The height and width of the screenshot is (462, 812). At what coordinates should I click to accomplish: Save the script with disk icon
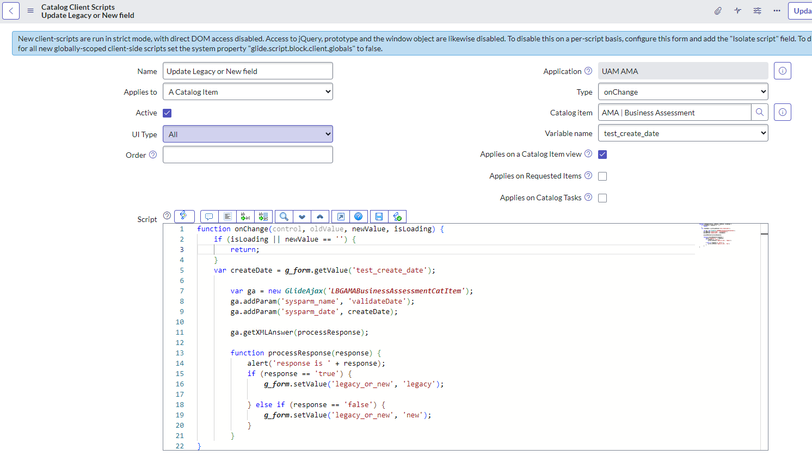[379, 216]
